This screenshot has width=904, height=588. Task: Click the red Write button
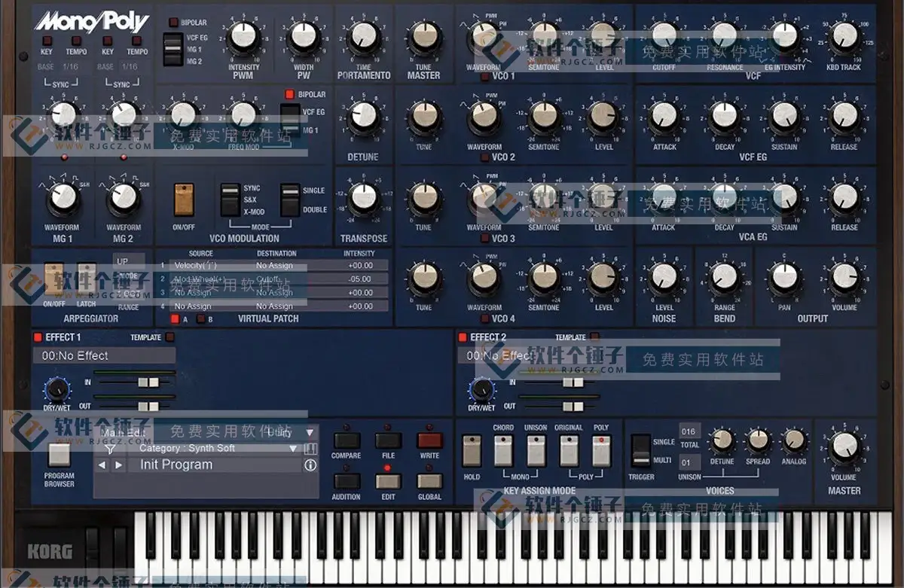[x=429, y=441]
